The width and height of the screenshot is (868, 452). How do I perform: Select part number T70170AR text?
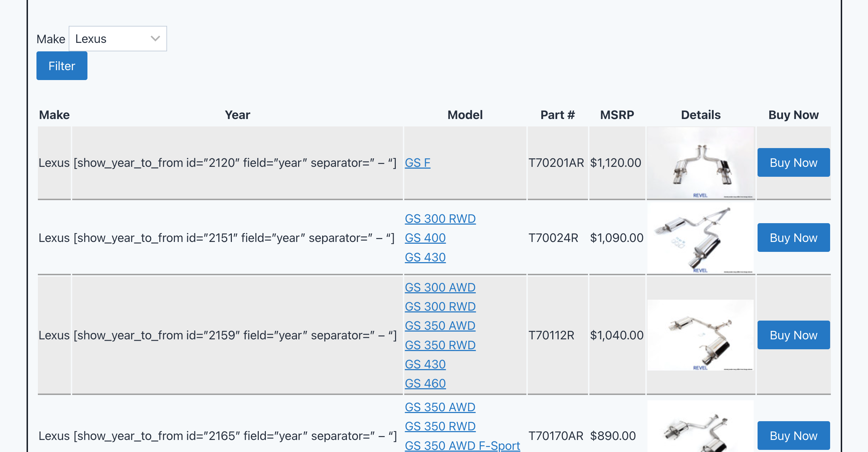click(x=556, y=436)
